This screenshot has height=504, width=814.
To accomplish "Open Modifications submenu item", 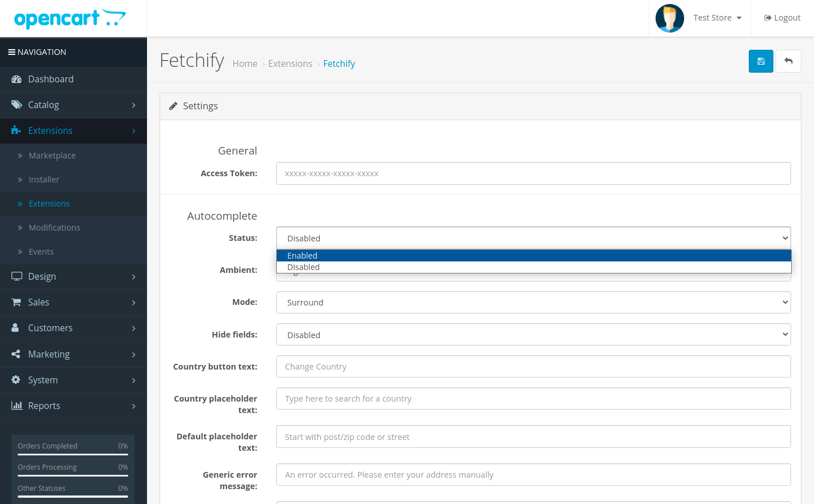I will (x=73, y=228).
